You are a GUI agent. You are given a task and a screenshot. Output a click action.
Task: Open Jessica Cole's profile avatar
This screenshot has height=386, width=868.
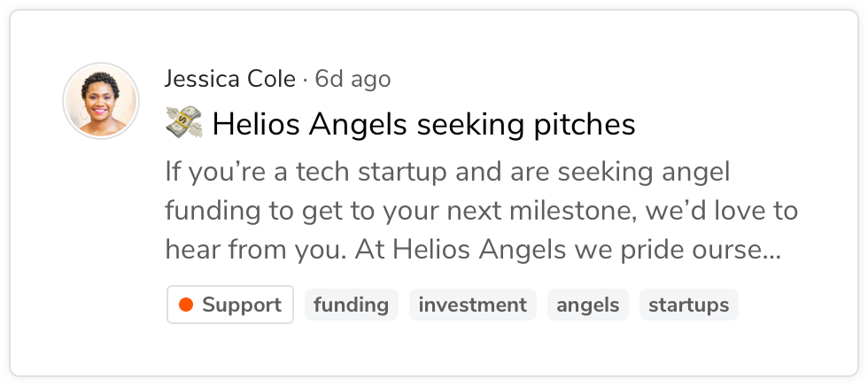tap(101, 101)
